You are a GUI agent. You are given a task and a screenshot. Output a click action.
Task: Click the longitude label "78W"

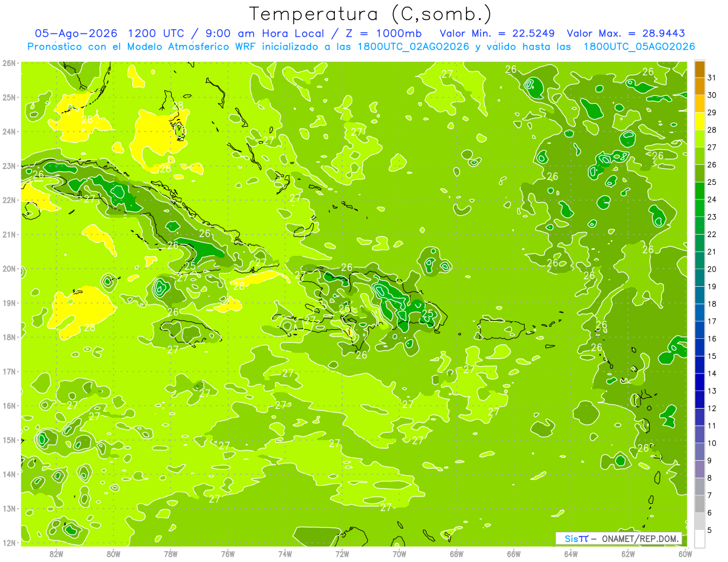pyautogui.click(x=170, y=554)
